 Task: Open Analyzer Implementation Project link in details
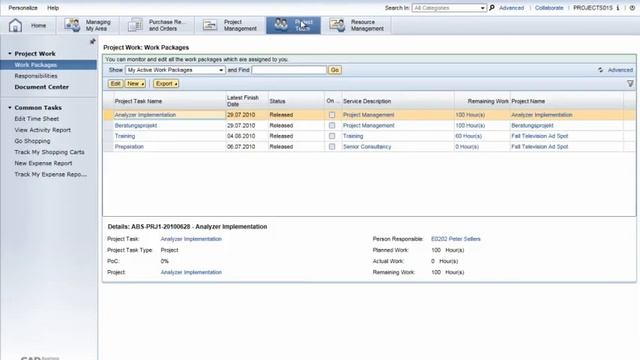click(191, 272)
